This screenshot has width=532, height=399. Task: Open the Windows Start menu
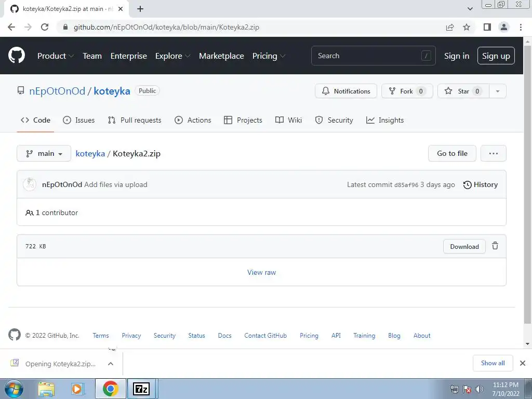[14, 389]
